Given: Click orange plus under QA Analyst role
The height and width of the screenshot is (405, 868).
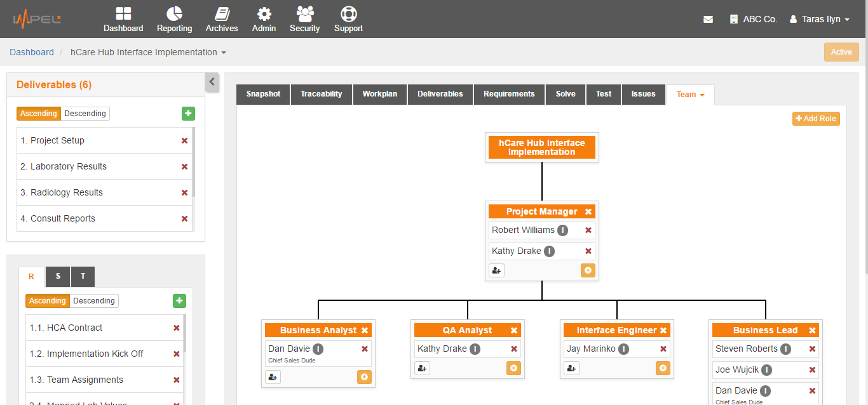Looking at the screenshot, I should click(513, 368).
